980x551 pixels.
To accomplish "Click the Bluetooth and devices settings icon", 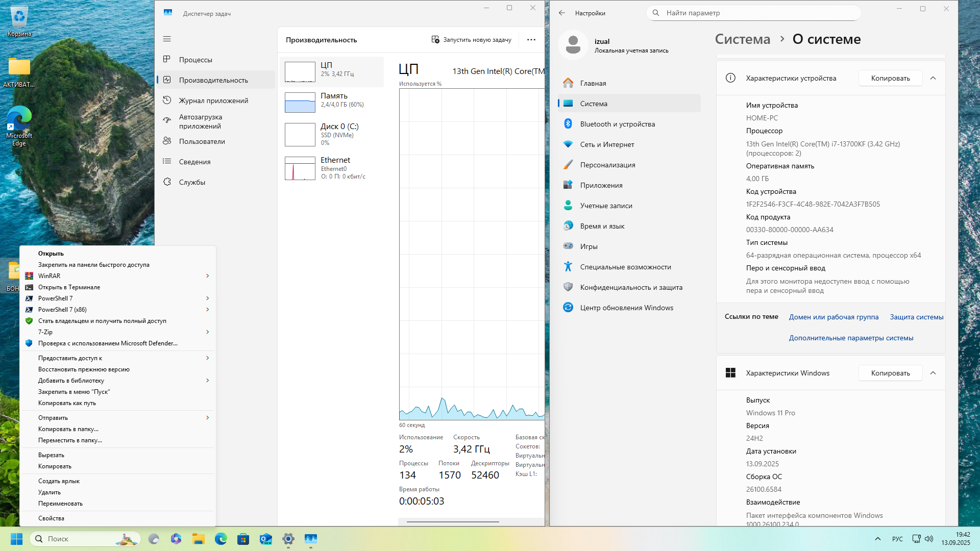I will point(568,124).
